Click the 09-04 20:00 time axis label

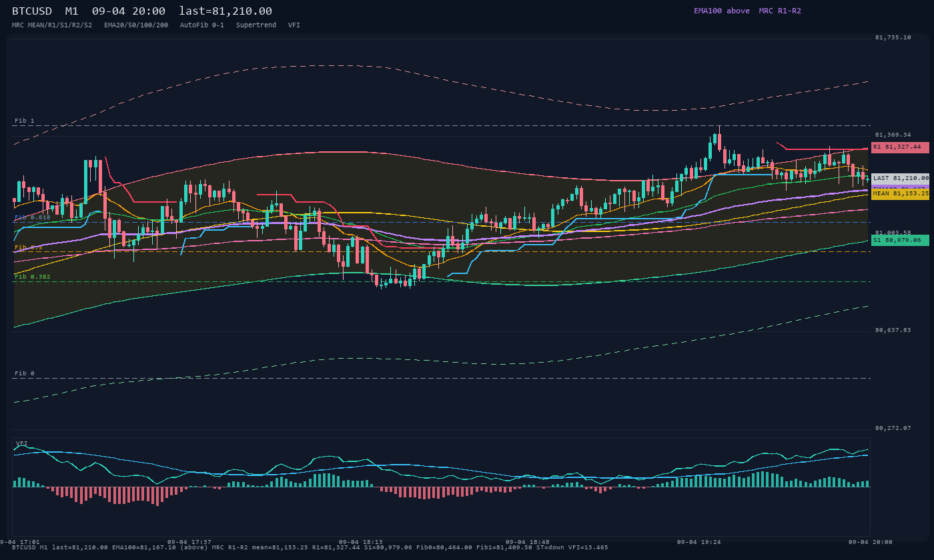click(871, 542)
